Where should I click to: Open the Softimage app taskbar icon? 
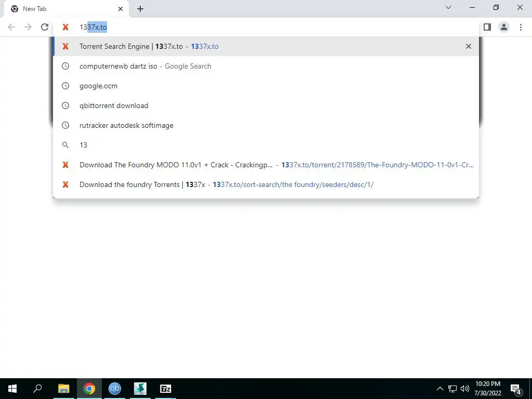coord(140,389)
